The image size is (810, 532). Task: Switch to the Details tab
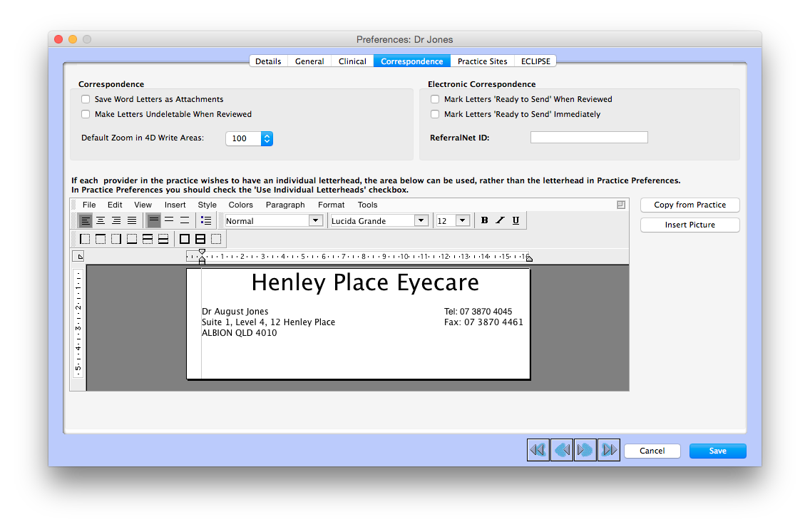coord(268,61)
